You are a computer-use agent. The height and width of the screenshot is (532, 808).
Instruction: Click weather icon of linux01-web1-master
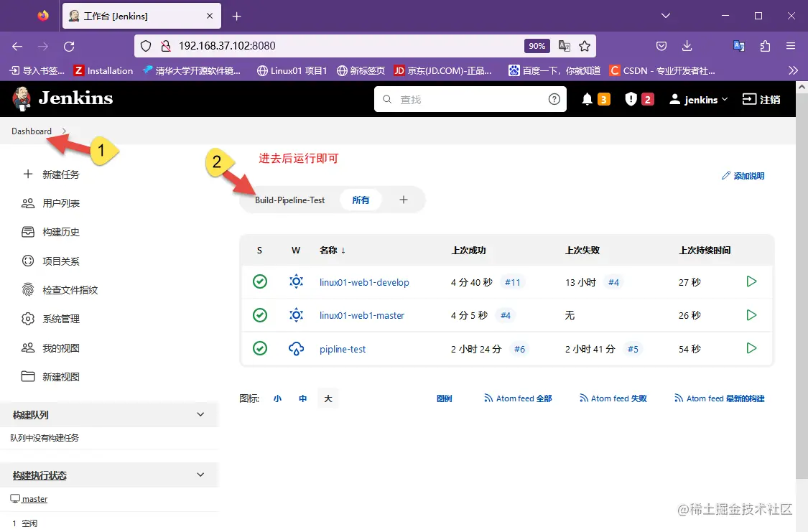296,314
